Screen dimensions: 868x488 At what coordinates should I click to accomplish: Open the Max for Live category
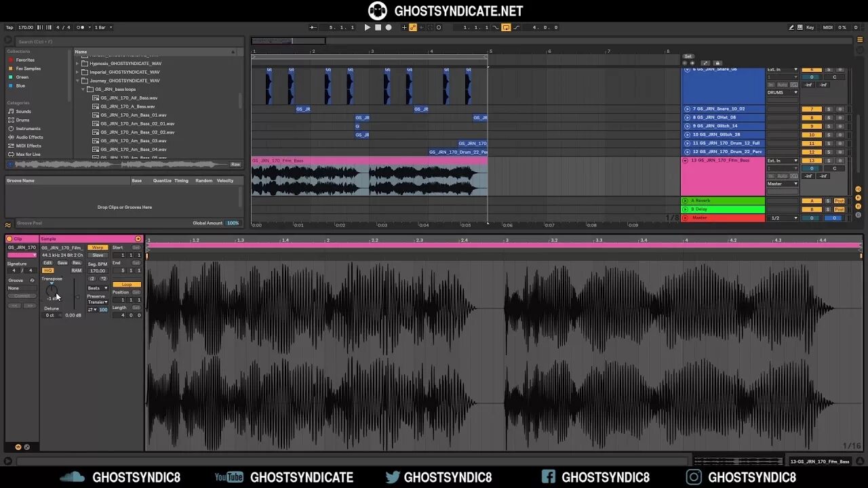tap(28, 154)
